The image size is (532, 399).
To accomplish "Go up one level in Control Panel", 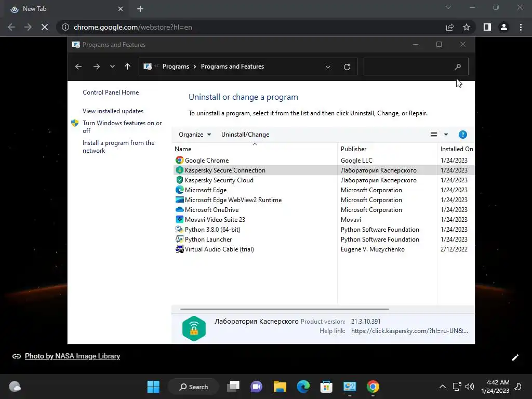I will 128,66.
